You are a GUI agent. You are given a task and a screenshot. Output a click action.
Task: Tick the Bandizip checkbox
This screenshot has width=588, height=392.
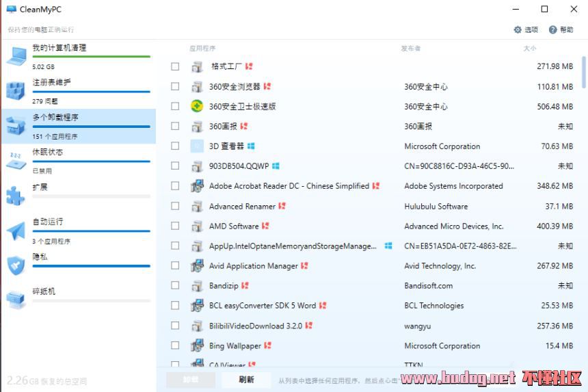point(175,285)
